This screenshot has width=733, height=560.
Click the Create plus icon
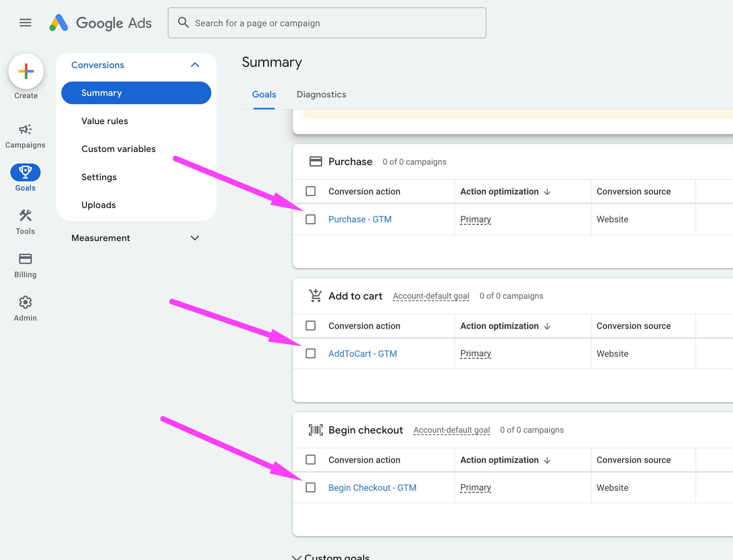click(x=26, y=71)
